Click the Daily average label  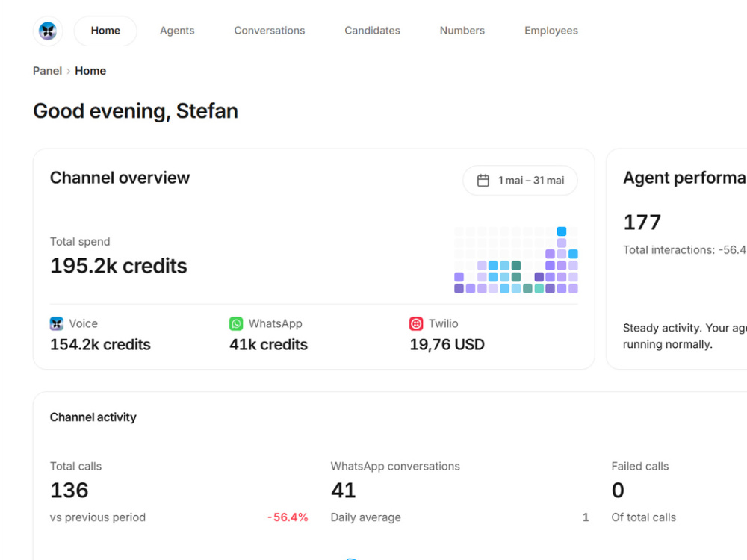click(366, 517)
